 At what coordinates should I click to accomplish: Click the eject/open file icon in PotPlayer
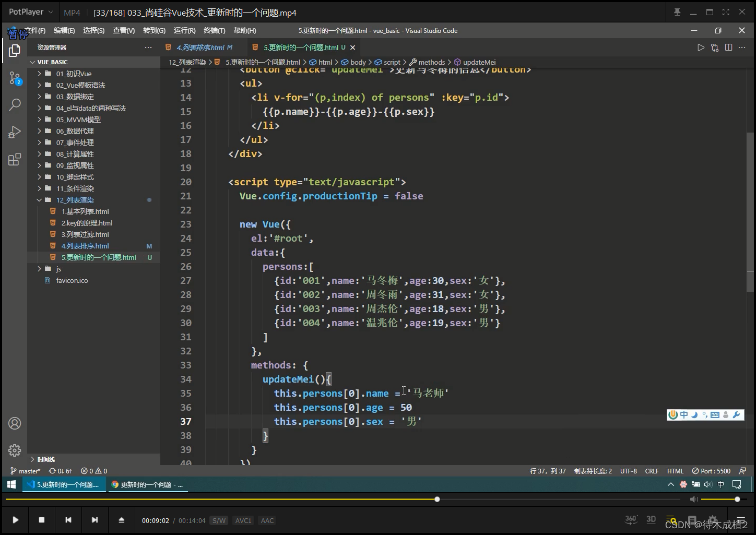pos(121,520)
